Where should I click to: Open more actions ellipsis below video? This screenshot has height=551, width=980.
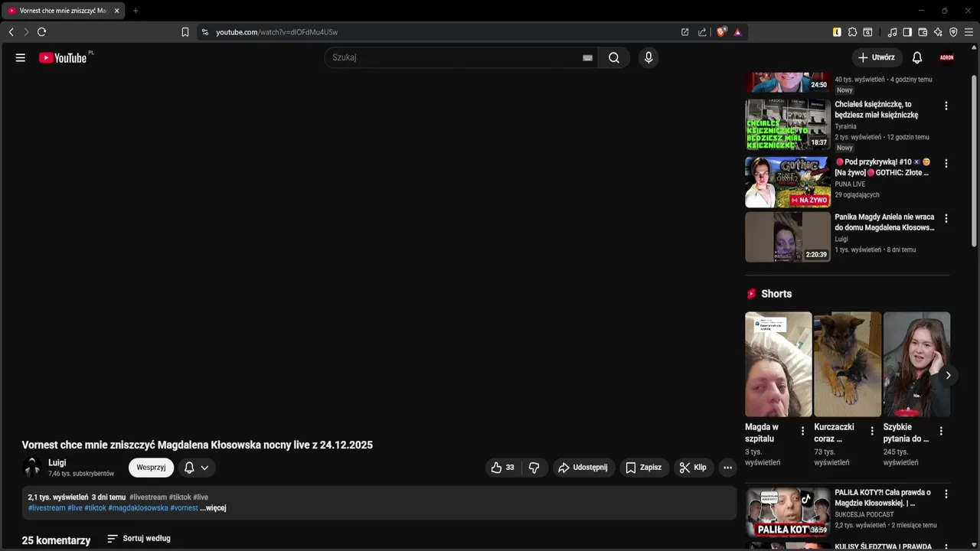(x=728, y=468)
